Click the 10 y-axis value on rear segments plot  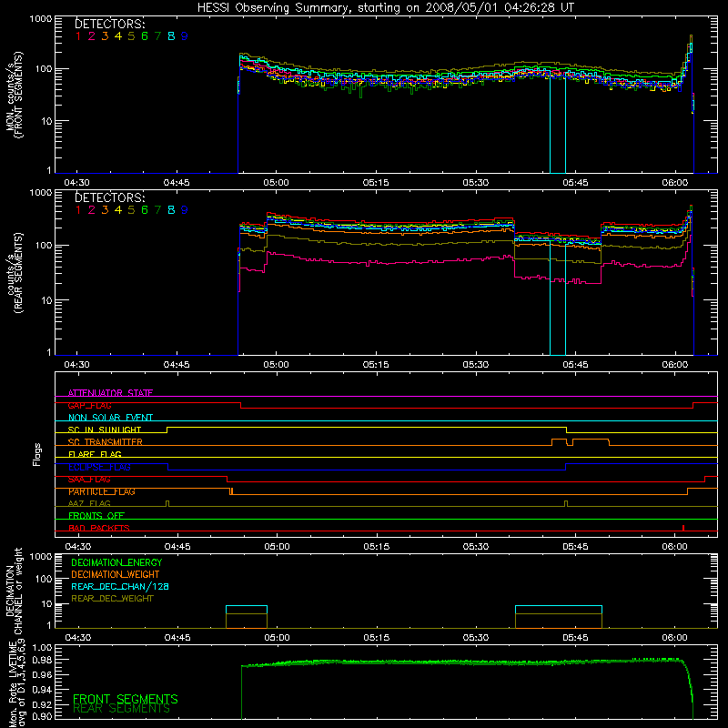pyautogui.click(x=46, y=300)
